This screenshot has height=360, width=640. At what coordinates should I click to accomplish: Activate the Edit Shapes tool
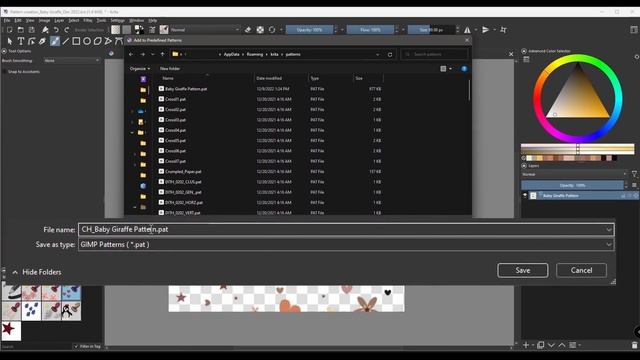tap(31, 41)
